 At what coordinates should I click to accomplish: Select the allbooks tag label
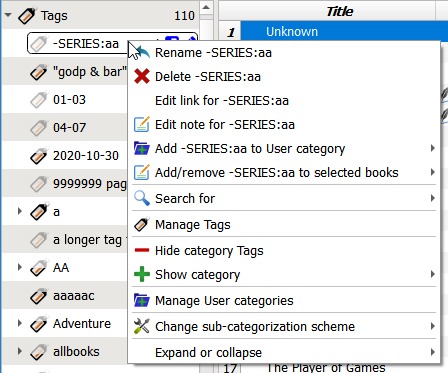[76, 352]
